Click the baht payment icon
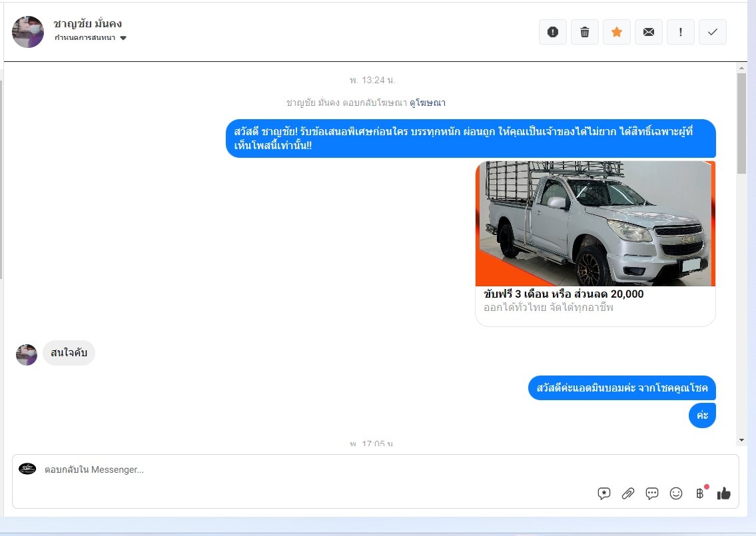Image resolution: width=756 pixels, height=536 pixels. 699,493
